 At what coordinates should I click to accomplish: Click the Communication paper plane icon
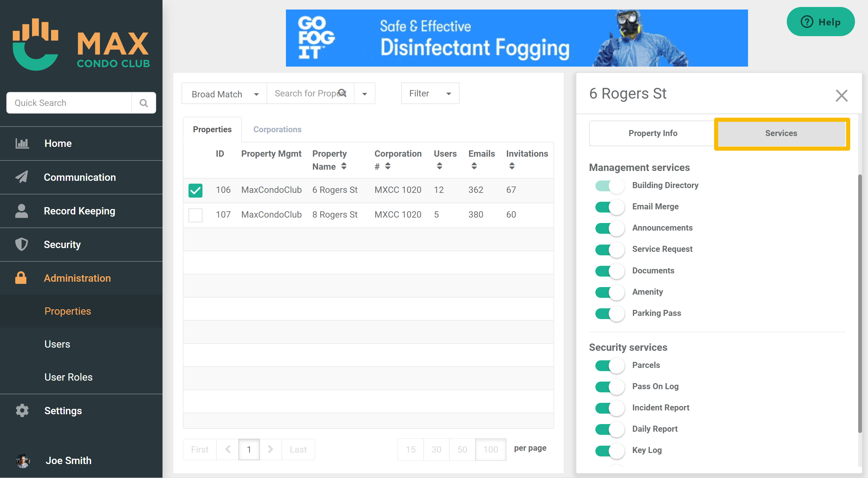click(x=22, y=177)
